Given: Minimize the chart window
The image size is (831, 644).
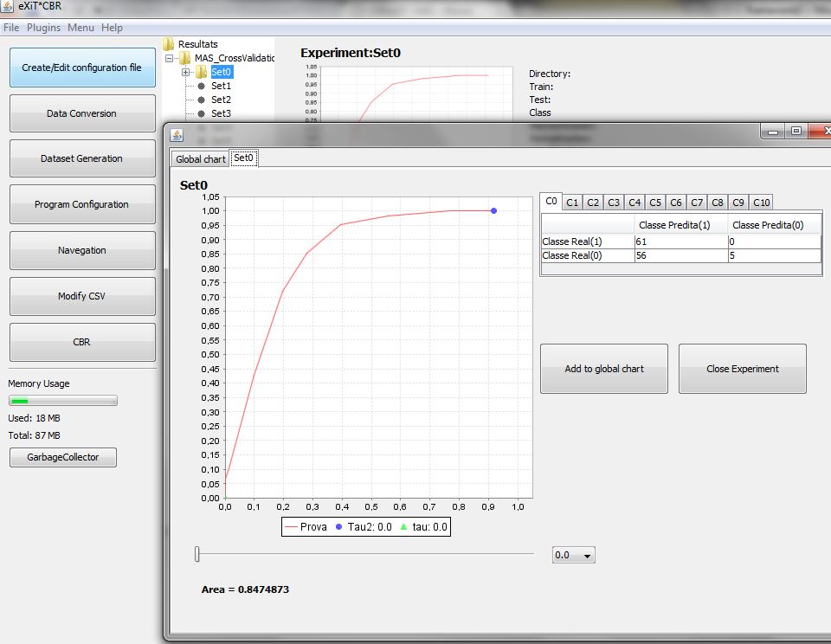Looking at the screenshot, I should pyautogui.click(x=773, y=132).
